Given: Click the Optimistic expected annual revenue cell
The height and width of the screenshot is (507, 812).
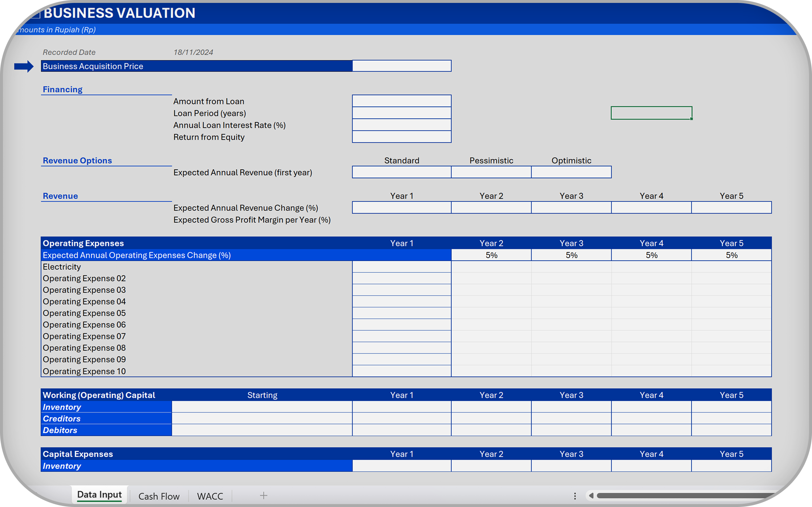Looking at the screenshot, I should pyautogui.click(x=571, y=172).
